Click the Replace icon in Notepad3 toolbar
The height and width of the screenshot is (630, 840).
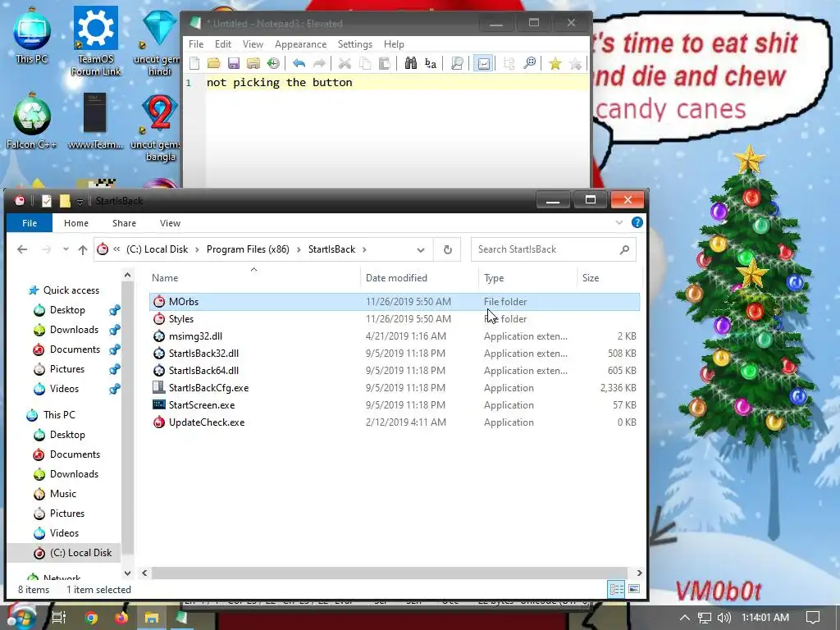(431, 63)
